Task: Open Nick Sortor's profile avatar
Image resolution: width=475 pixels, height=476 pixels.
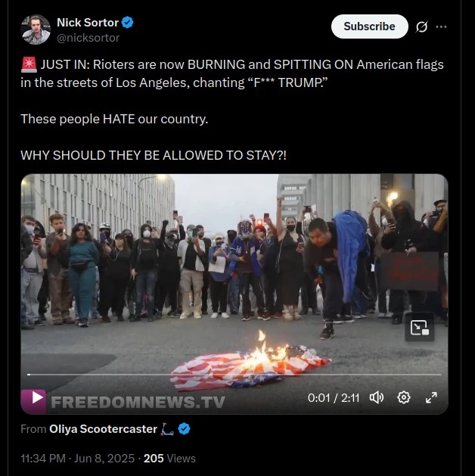Action: (x=36, y=30)
